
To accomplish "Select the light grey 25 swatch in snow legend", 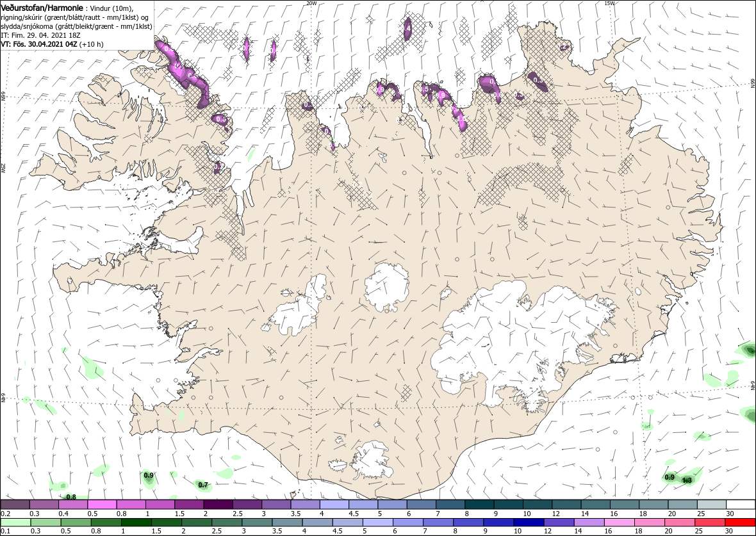I will (x=711, y=505).
